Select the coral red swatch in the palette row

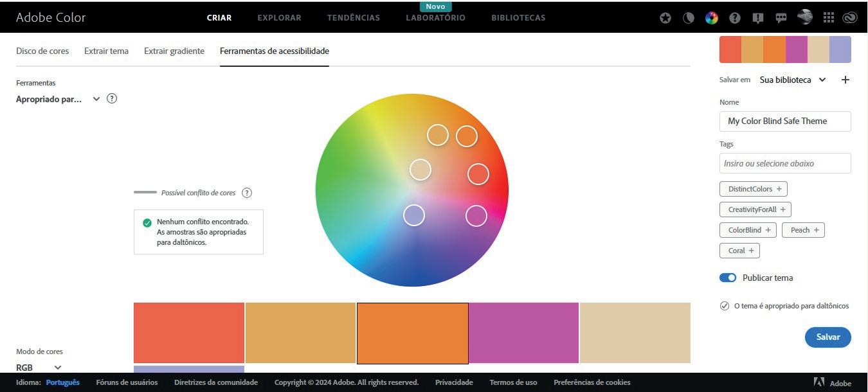point(189,333)
